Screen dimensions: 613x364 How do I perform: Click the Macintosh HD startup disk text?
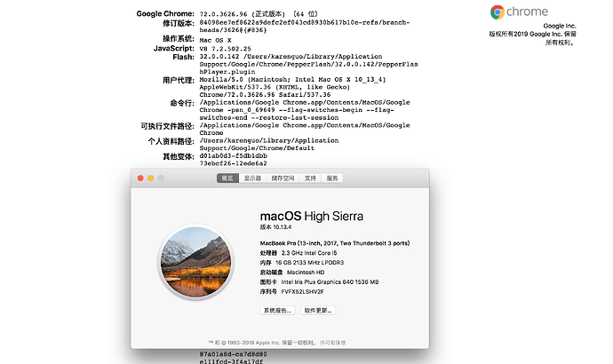(x=306, y=273)
